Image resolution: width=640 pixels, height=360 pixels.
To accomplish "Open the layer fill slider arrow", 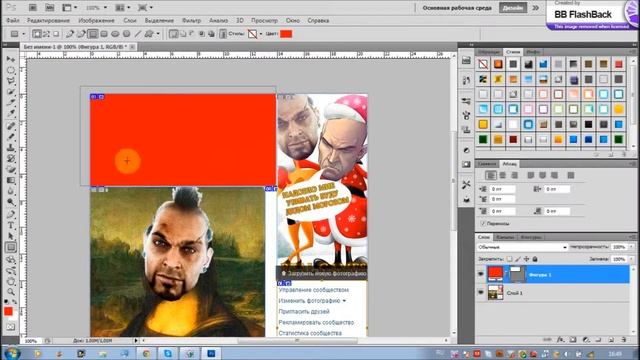I will point(632,259).
